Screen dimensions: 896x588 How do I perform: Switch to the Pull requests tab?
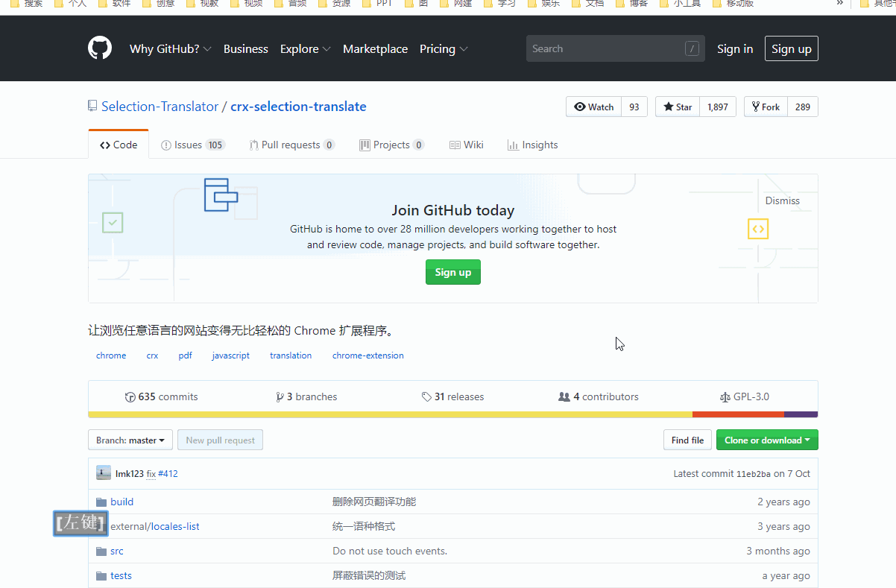tap(292, 145)
